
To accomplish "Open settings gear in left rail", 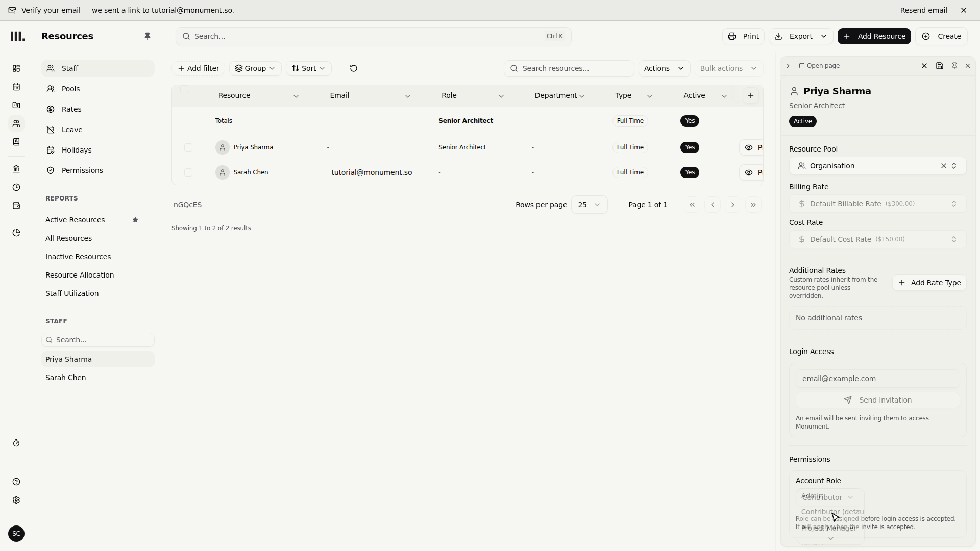I will (x=16, y=500).
